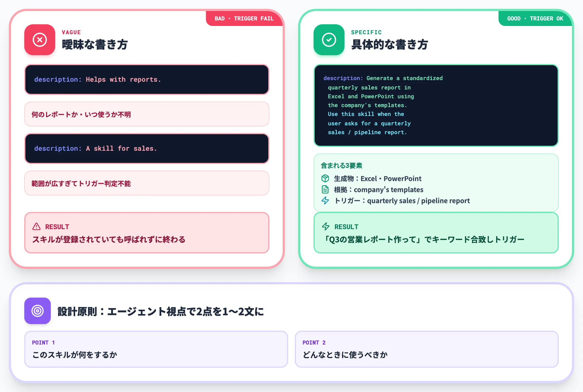Click the lightning icon beside トリガー row

325,200
